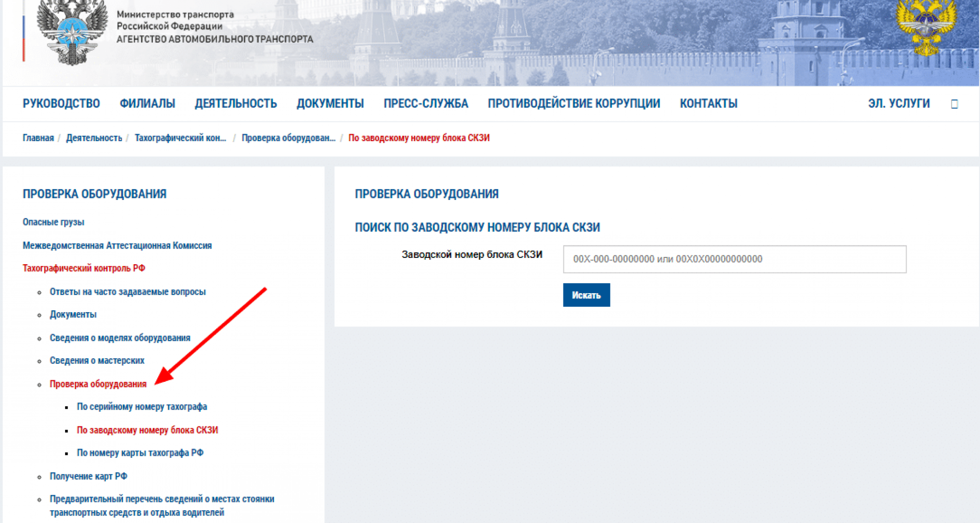Screen dimensions: 980x523
Task: Select По номеру карты тахографа РФ
Action: (x=140, y=453)
